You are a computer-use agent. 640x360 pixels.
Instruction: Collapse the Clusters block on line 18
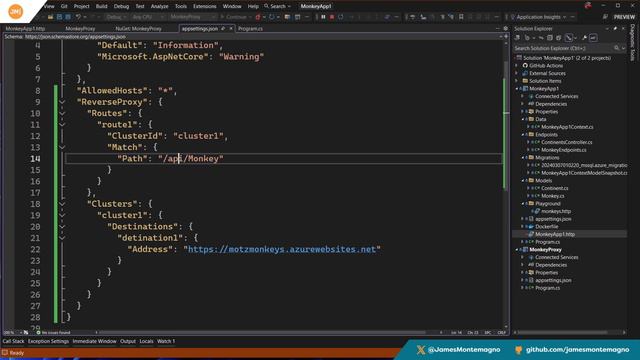pyautogui.click(x=62, y=204)
